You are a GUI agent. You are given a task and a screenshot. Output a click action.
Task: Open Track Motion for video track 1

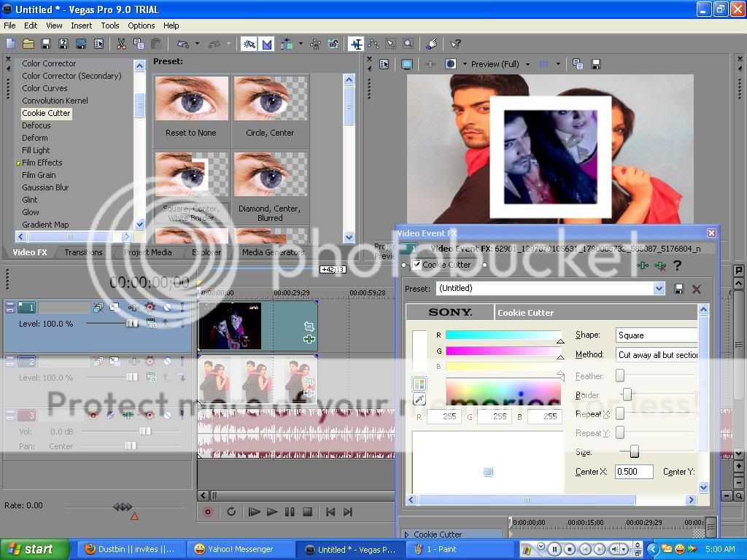115,308
